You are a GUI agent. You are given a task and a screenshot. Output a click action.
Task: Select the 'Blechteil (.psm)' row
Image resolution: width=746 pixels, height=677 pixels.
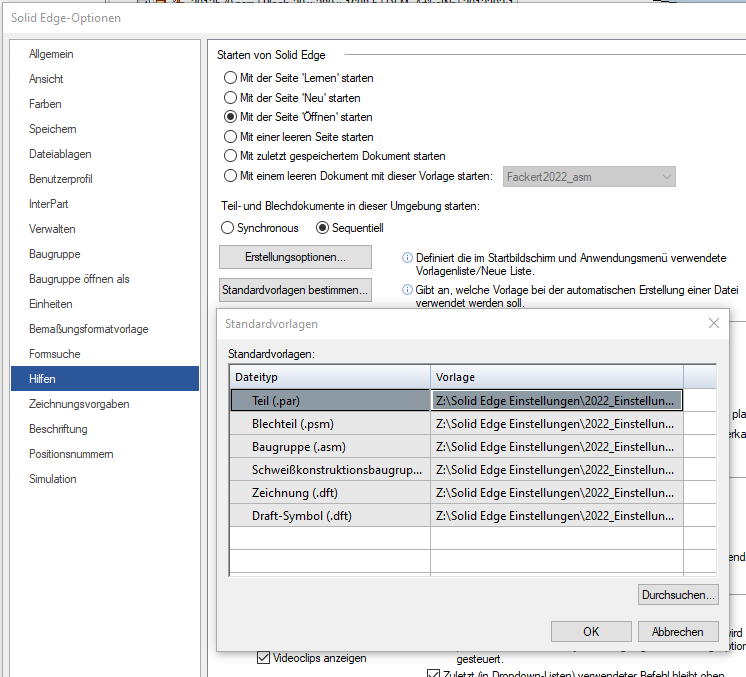330,423
